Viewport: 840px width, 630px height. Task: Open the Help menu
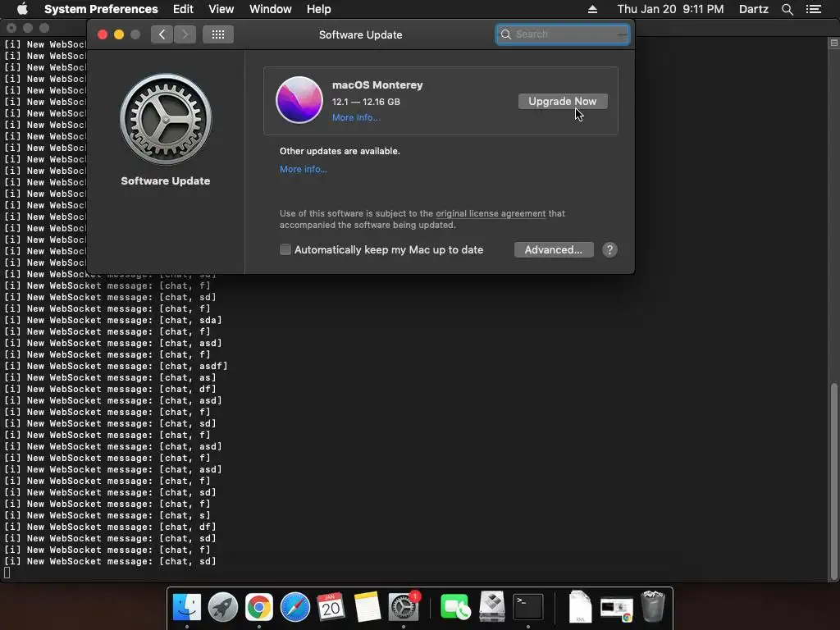click(319, 9)
